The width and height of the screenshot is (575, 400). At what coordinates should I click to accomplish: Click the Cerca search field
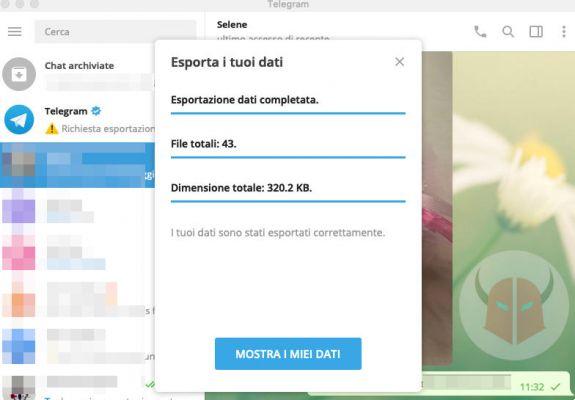(x=115, y=32)
